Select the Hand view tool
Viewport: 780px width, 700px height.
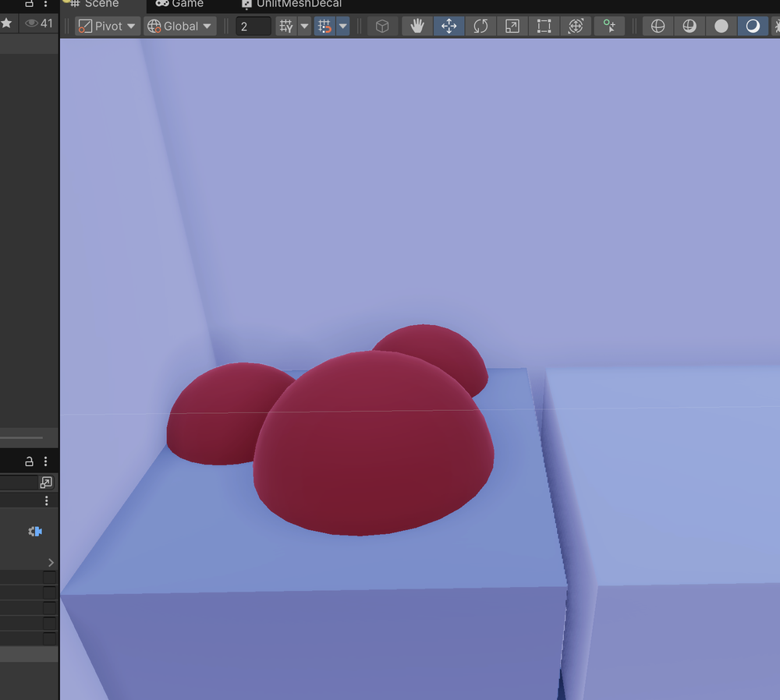pyautogui.click(x=417, y=27)
